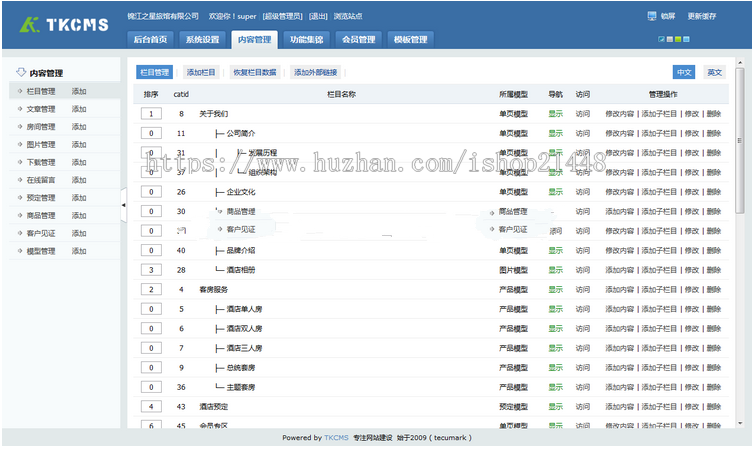
Task: Click 修改内容 for 关于我们
Action: (620, 114)
